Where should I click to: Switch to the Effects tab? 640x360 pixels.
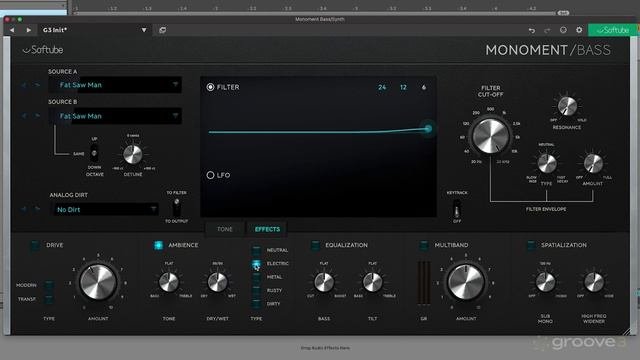pyautogui.click(x=267, y=229)
